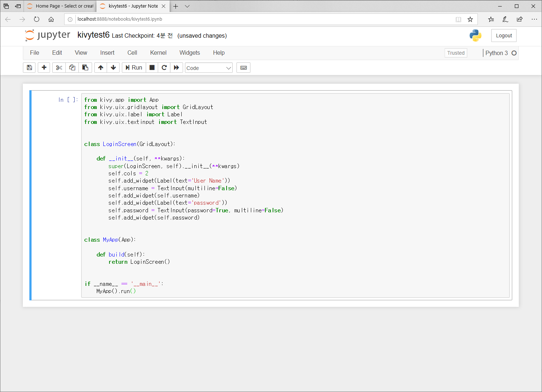Click the Jupyter logo

click(47, 35)
